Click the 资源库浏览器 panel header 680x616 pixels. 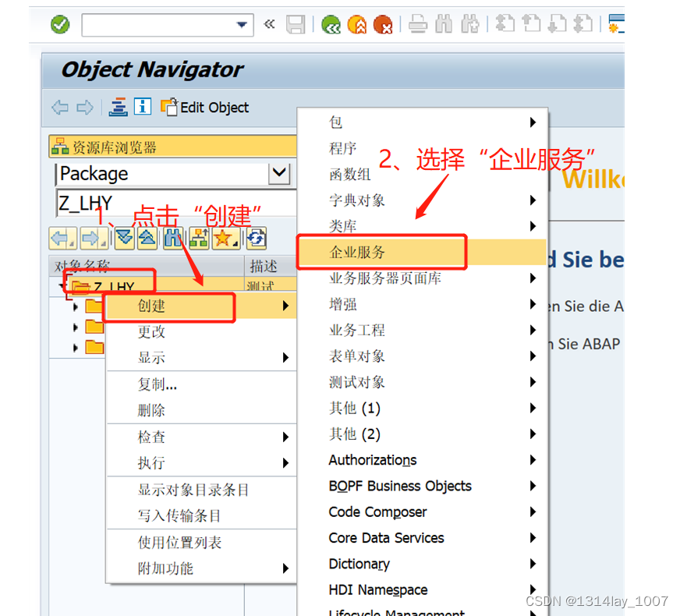[173, 147]
